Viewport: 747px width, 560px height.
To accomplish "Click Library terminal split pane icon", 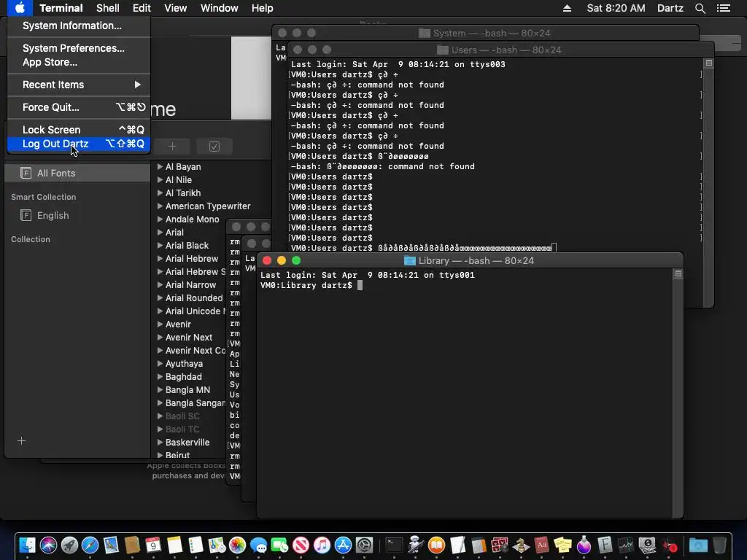I will pos(678,274).
